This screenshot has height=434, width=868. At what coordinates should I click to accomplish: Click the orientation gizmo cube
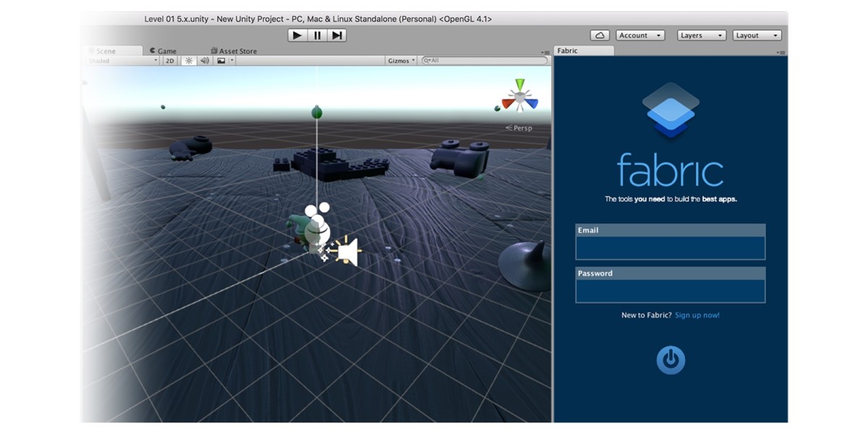point(519,97)
